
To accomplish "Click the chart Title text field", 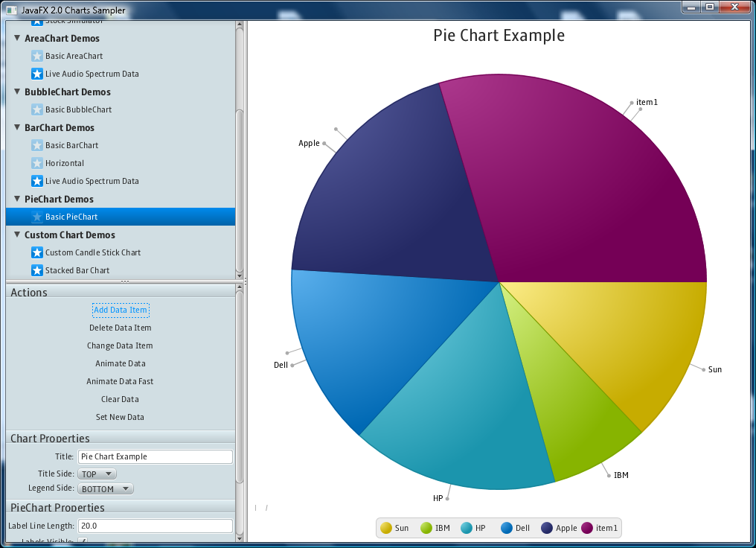I will point(155,456).
